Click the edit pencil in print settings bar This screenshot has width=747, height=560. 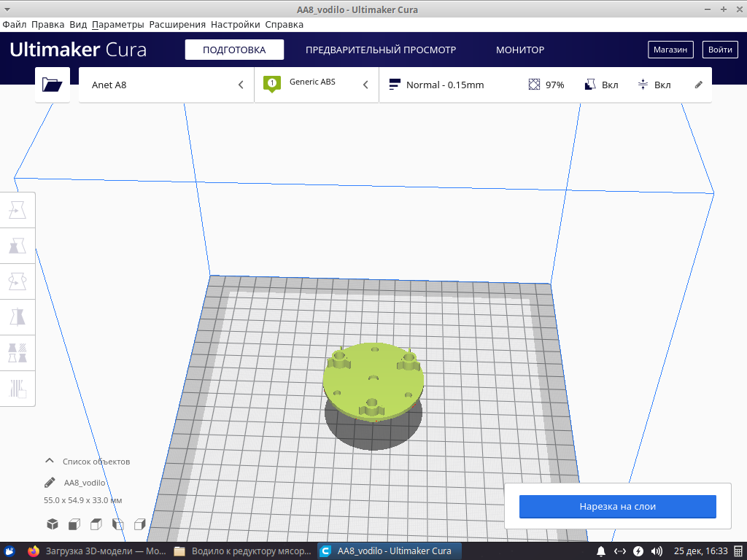(698, 85)
